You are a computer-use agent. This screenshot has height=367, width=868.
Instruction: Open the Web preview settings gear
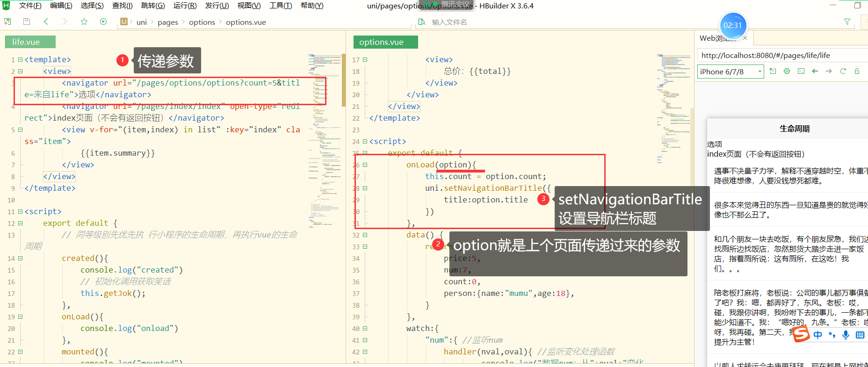pyautogui.click(x=787, y=71)
